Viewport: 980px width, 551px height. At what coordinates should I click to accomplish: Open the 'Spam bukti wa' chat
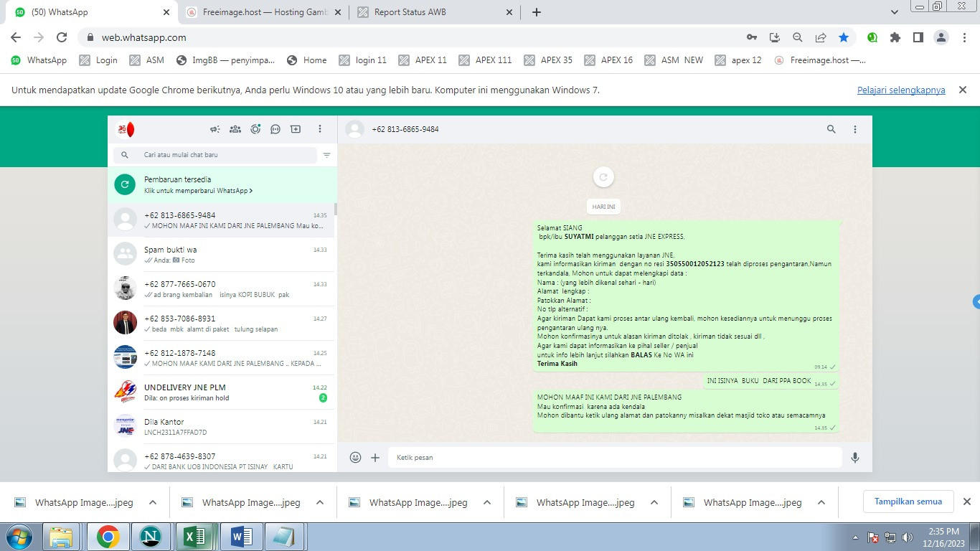222,254
